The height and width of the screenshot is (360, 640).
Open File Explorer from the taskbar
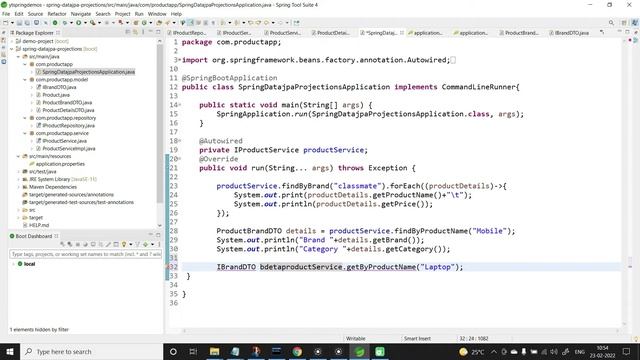click(x=214, y=351)
